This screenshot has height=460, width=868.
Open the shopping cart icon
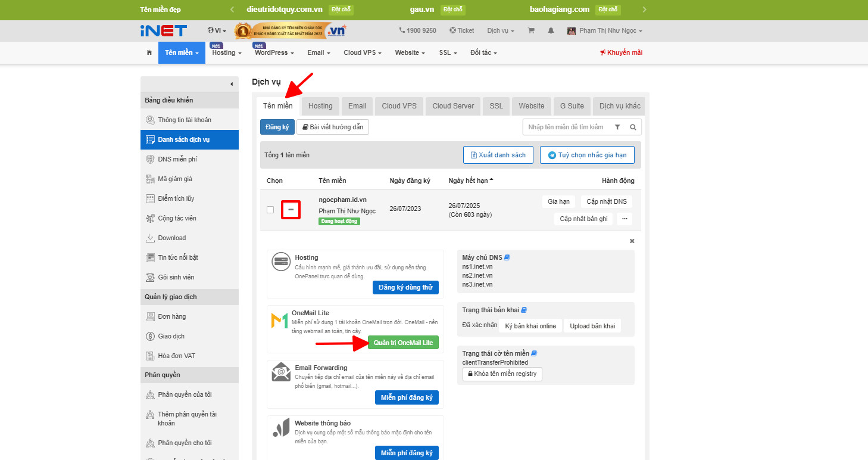pyautogui.click(x=530, y=30)
